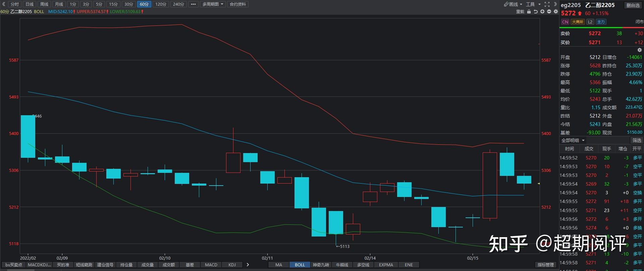Click the 开平 column header
The image size is (644, 271).
(637, 149)
